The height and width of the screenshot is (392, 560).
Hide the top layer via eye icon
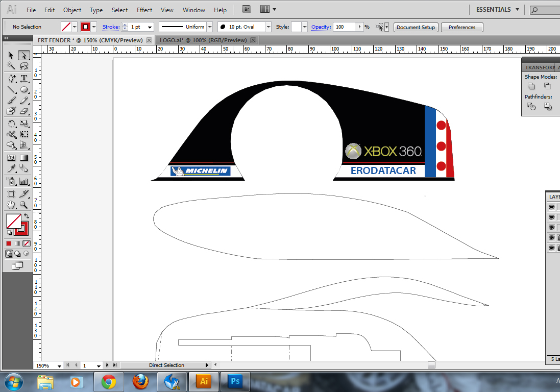(551, 207)
